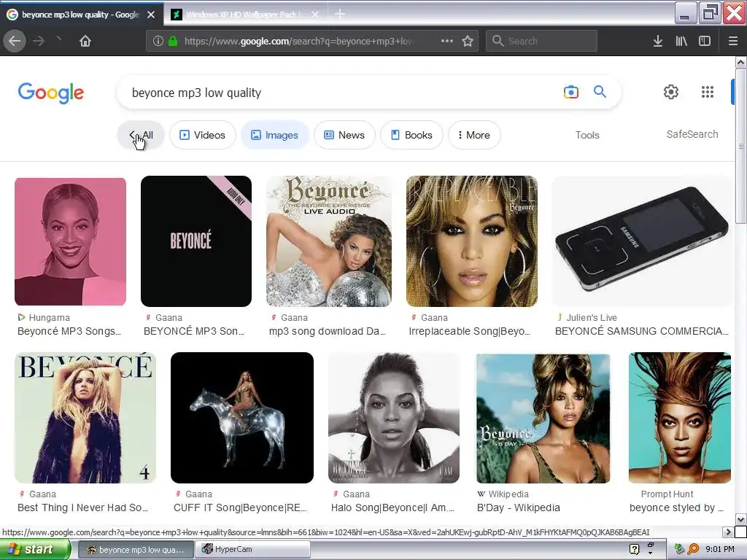
Task: Go back with the browser back arrow
Action: (15, 41)
